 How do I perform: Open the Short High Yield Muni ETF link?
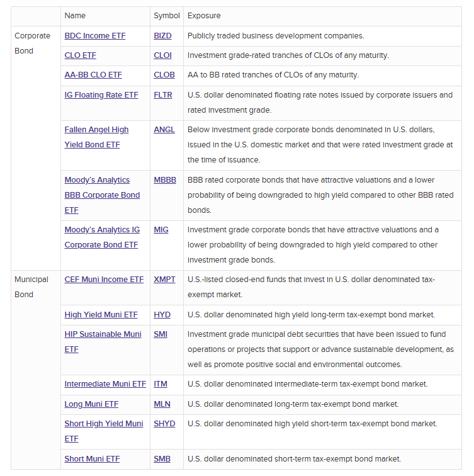pyautogui.click(x=104, y=431)
